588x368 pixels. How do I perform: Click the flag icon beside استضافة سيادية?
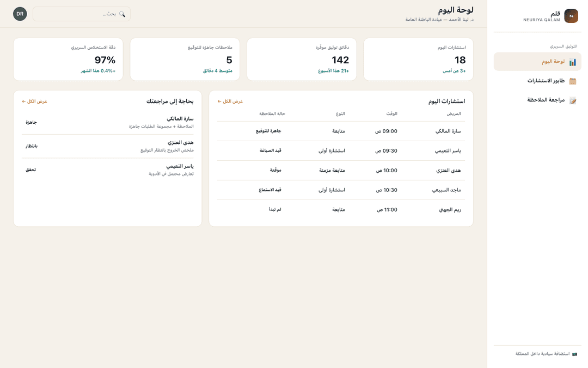[574, 354]
